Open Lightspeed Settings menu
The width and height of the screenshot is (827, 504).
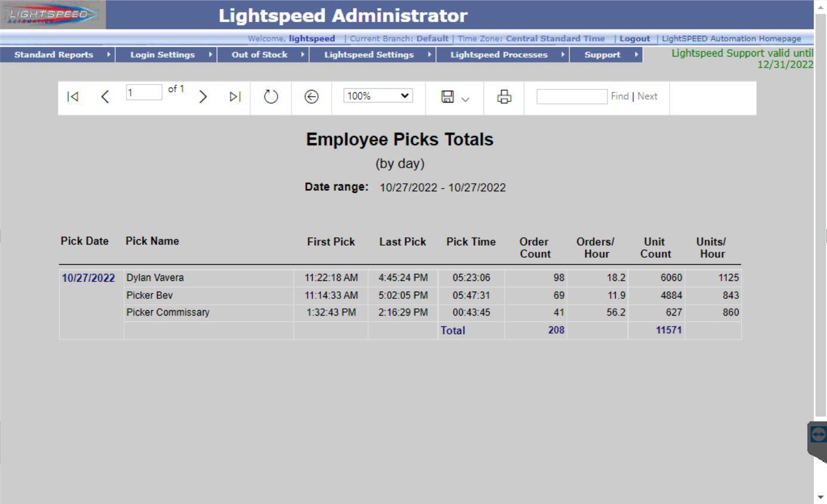374,55
